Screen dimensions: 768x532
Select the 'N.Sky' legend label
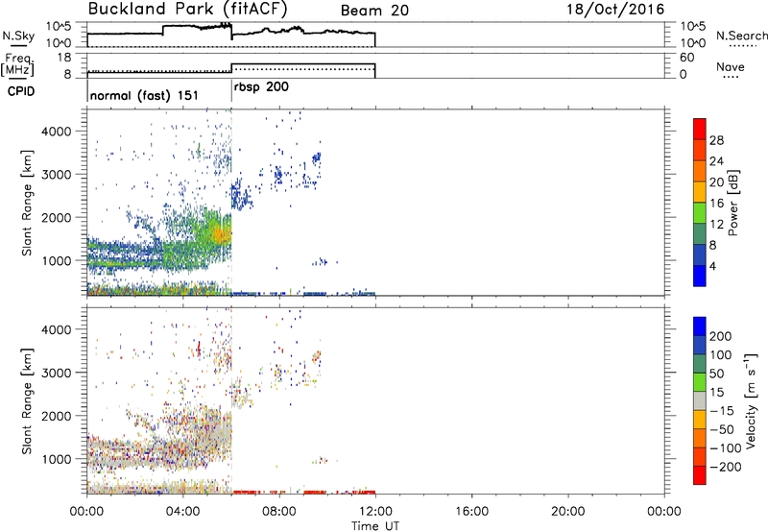pyautogui.click(x=18, y=36)
